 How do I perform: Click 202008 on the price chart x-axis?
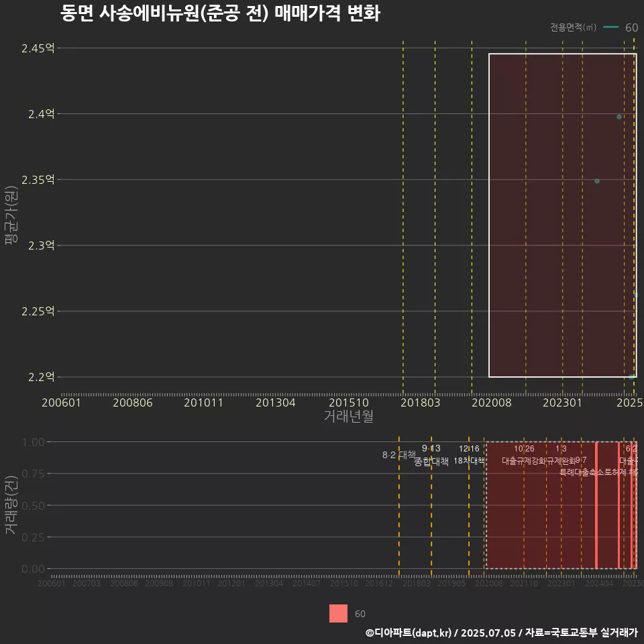pos(492,402)
